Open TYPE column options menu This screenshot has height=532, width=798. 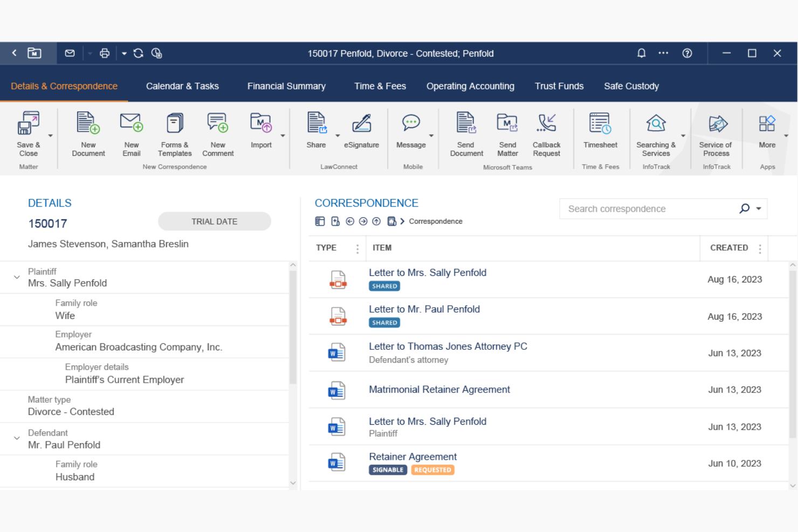pos(357,248)
